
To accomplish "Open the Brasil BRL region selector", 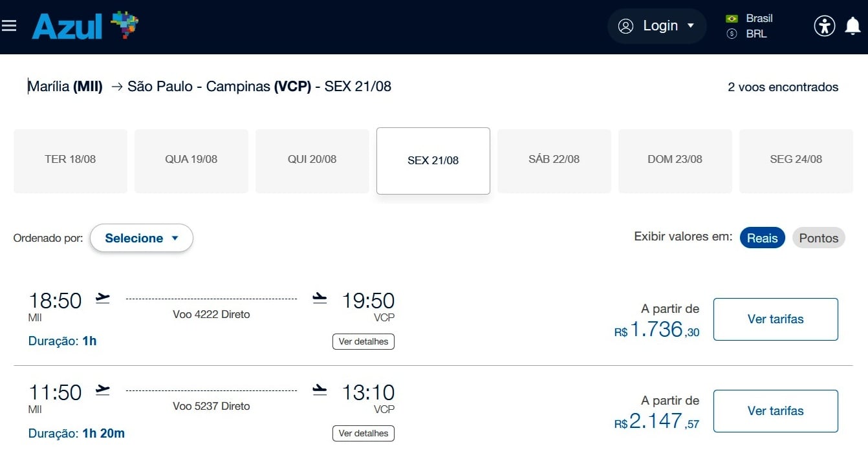I will [750, 26].
